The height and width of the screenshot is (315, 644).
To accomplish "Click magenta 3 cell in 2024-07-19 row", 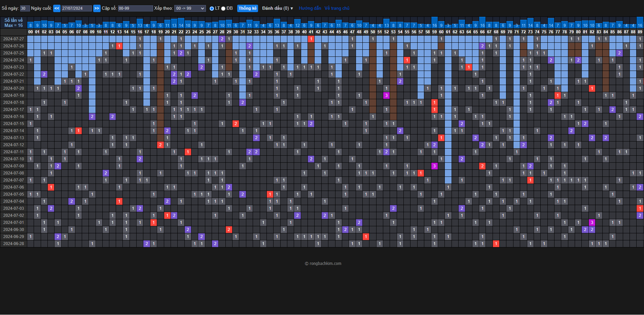I will 386,95.
